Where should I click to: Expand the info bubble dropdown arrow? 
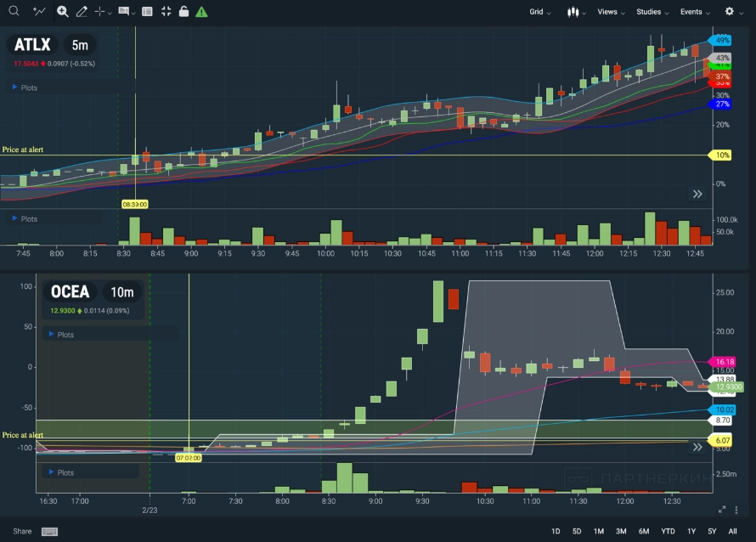pyautogui.click(x=133, y=14)
